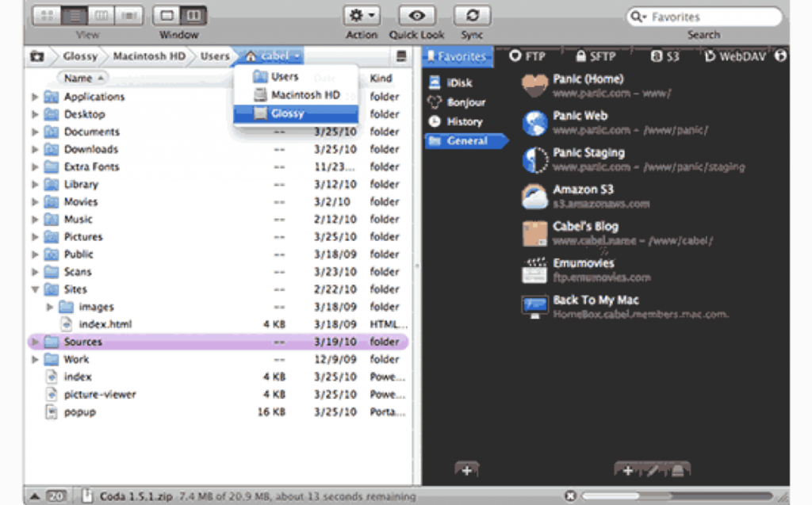Viewport: 812px width, 505px height.
Task: Switch to column view mode
Action: [x=101, y=16]
